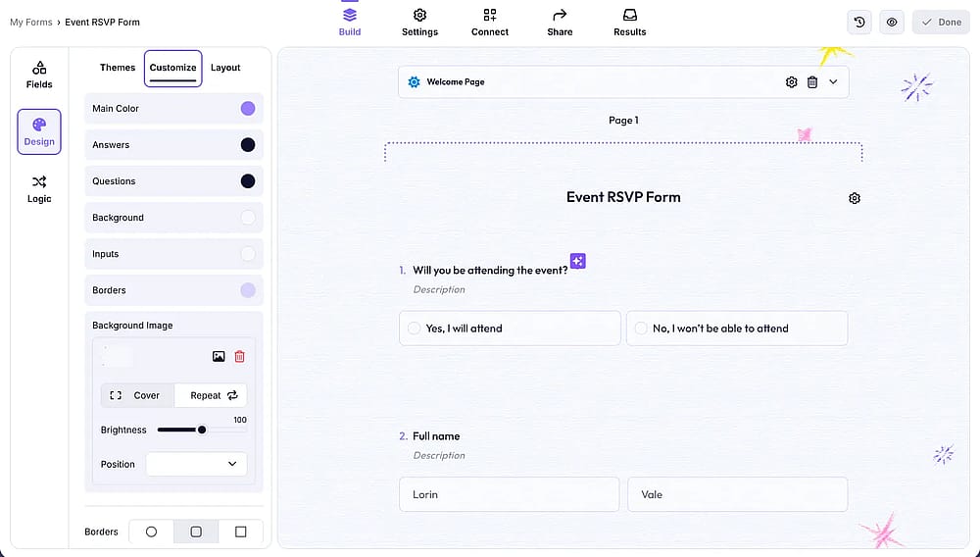980x557 pixels.
Task: Choose the fully rounded Borders style
Action: pos(151,532)
